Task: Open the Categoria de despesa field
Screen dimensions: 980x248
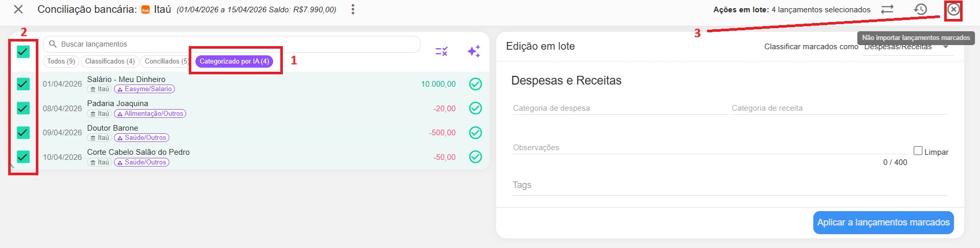Action: (x=620, y=108)
